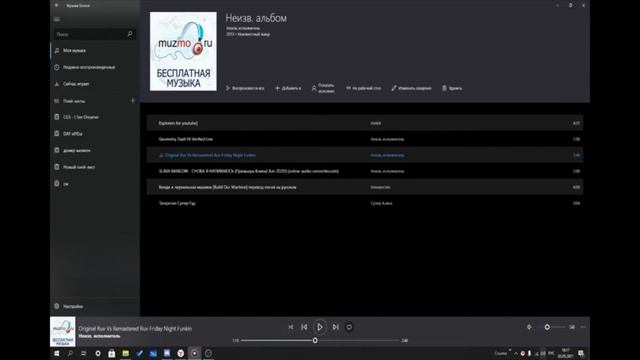This screenshot has width=640, height=360.
Task: Open File Explorer from the taskbar
Action: click(x=125, y=353)
